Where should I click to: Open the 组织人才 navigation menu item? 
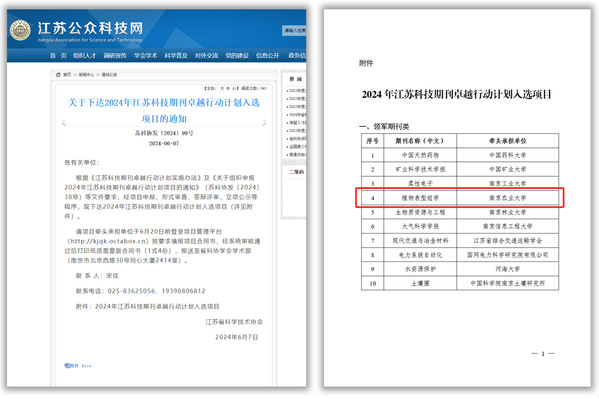84,55
